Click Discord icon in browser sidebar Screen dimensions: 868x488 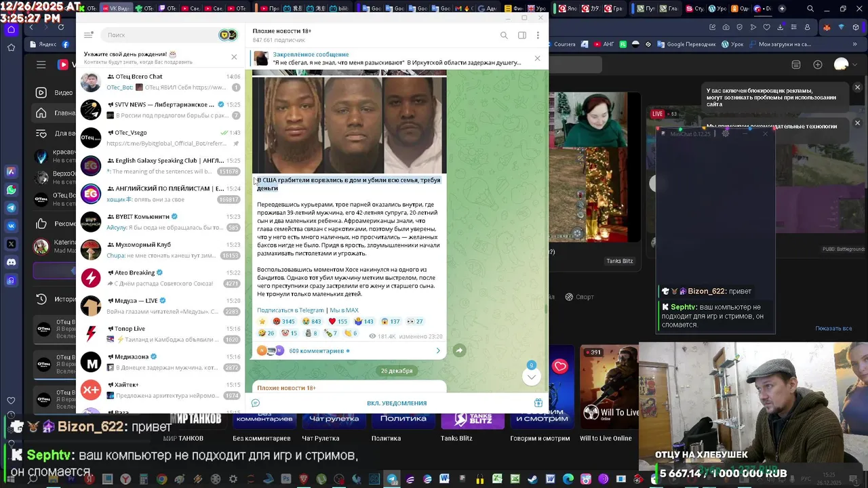pyautogui.click(x=11, y=262)
